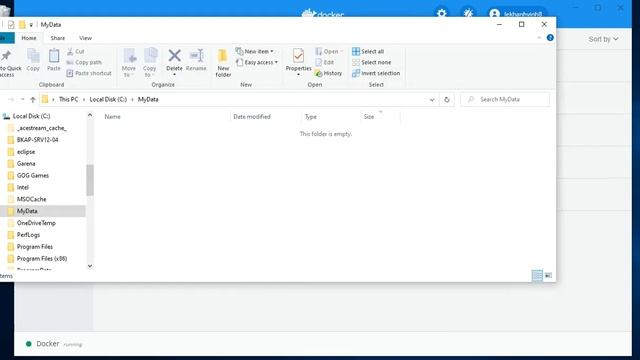Open the New item dropdown
The width and height of the screenshot is (640, 360).
click(x=255, y=51)
